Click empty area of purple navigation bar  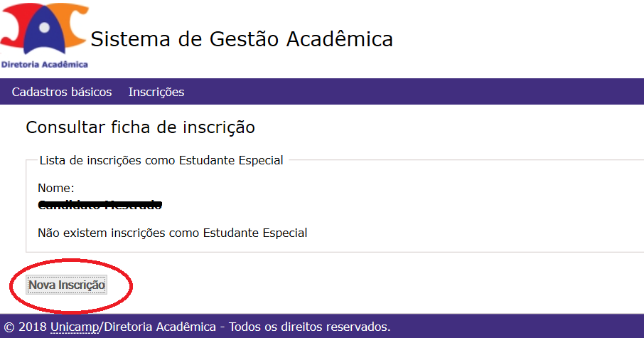411,92
